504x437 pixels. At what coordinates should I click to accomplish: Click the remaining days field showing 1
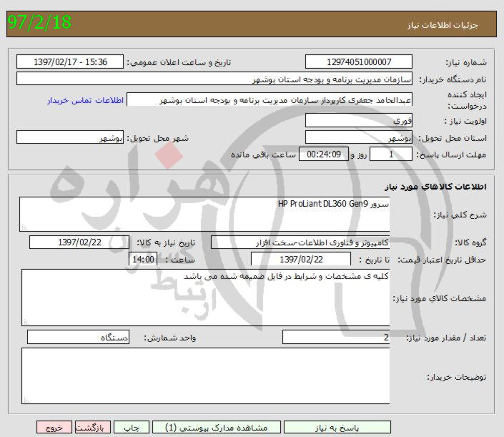point(391,154)
